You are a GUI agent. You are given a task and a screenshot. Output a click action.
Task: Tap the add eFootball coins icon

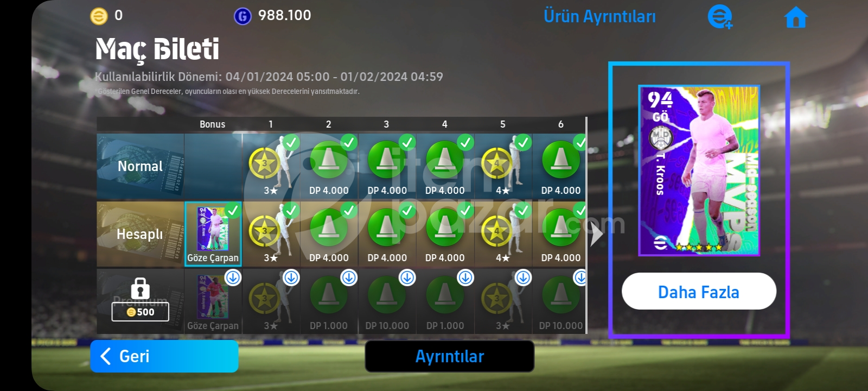720,17
